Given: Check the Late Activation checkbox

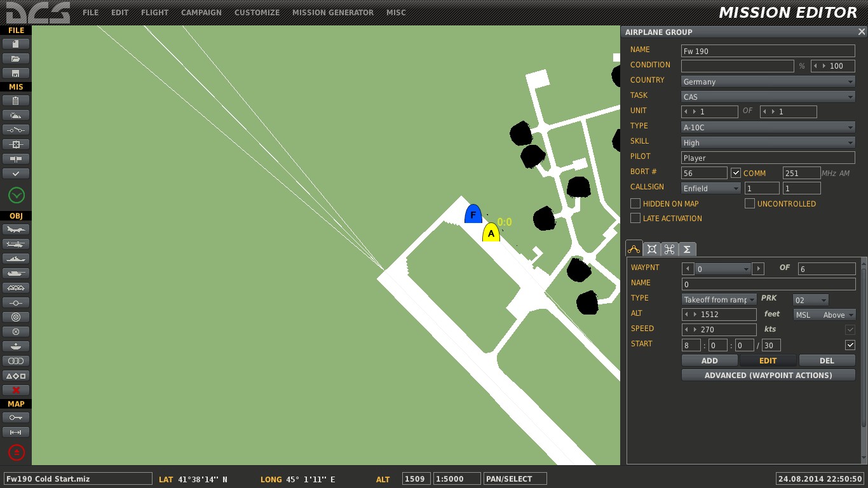Looking at the screenshot, I should click(x=635, y=218).
